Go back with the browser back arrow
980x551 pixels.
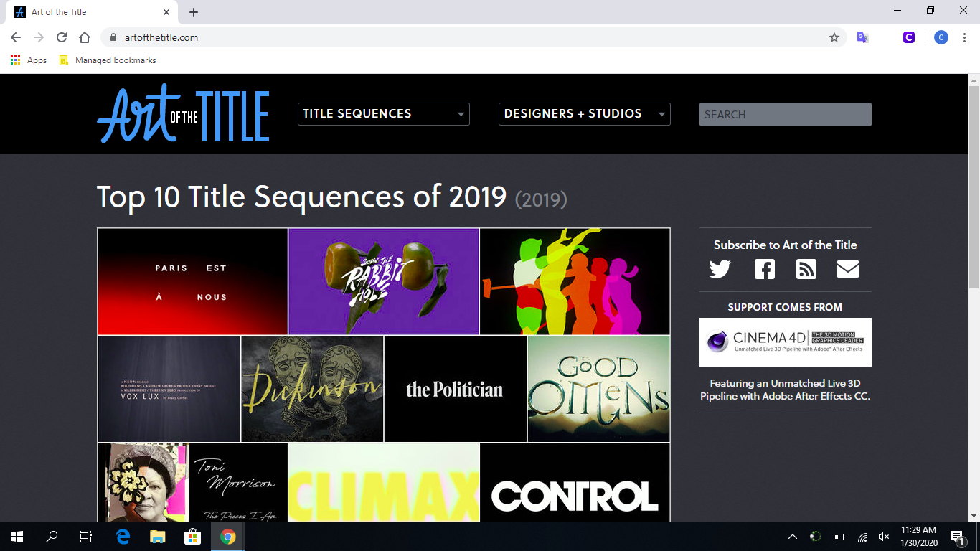point(16,37)
